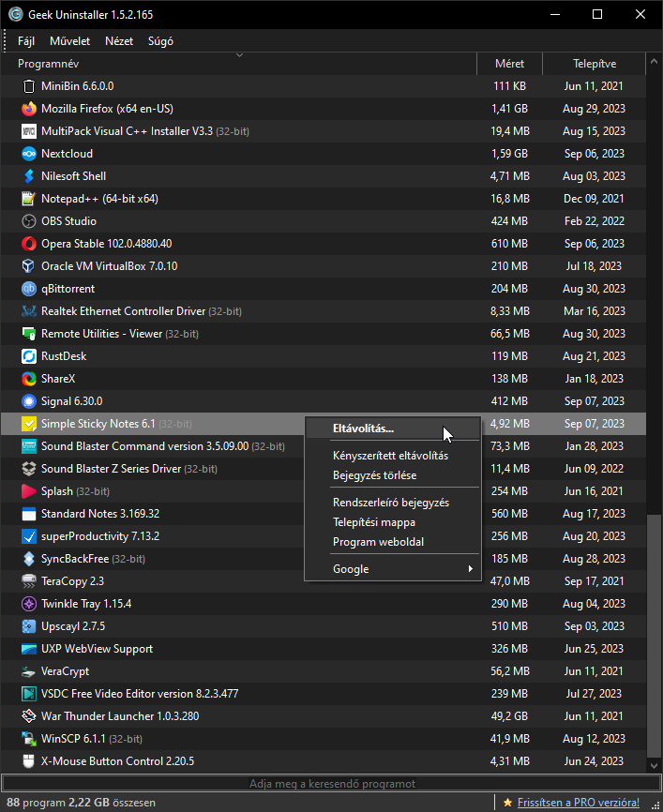
Task: Click the Opera Stable icon
Action: click(x=29, y=244)
